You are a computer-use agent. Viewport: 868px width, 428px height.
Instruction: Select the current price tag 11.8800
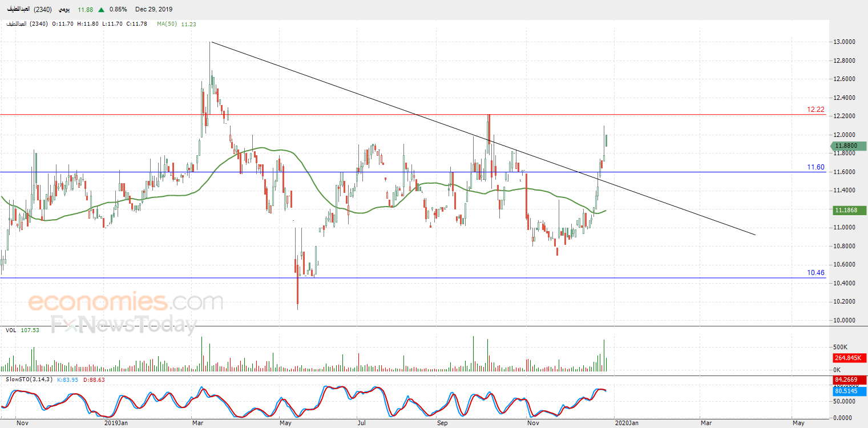[x=847, y=146]
